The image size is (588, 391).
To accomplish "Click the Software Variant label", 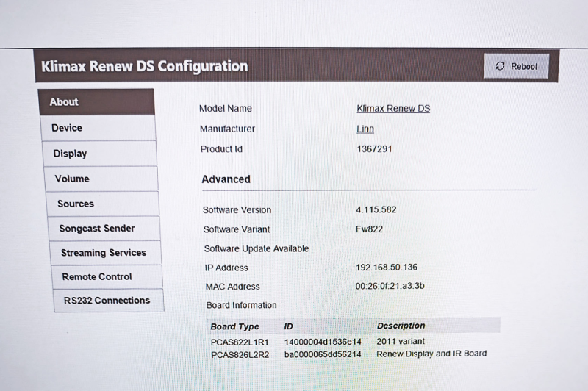I will coord(237,229).
